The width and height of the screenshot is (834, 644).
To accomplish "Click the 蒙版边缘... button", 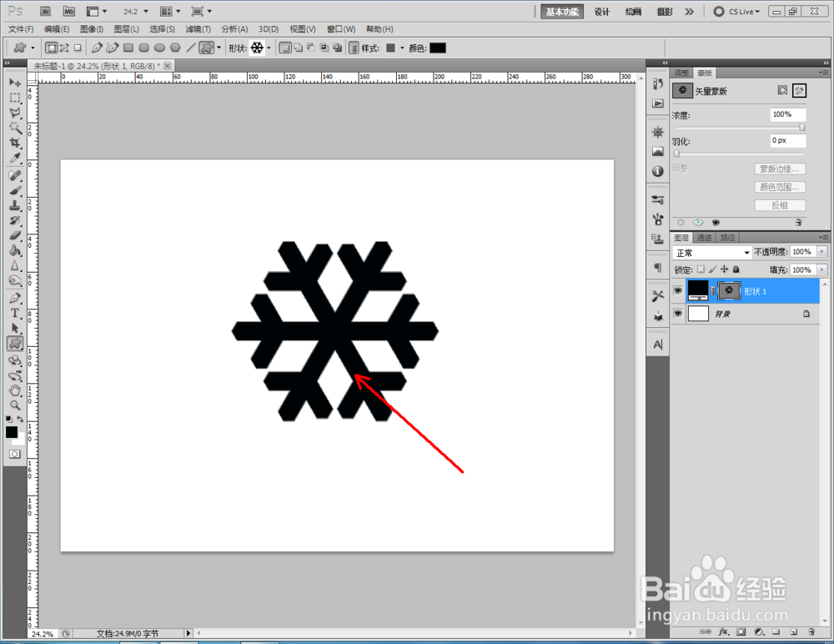I will pyautogui.click(x=780, y=169).
